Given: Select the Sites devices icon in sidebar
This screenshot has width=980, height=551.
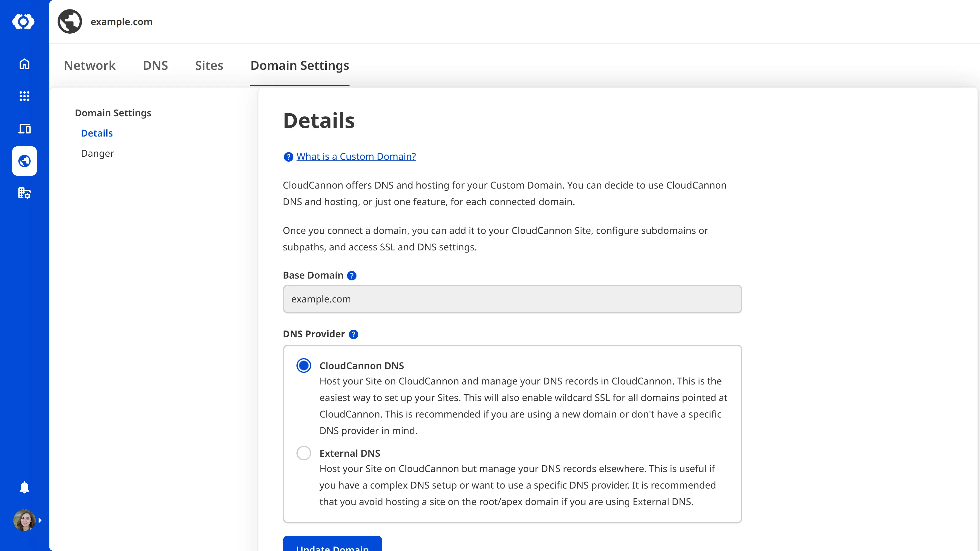Looking at the screenshot, I should pyautogui.click(x=24, y=129).
